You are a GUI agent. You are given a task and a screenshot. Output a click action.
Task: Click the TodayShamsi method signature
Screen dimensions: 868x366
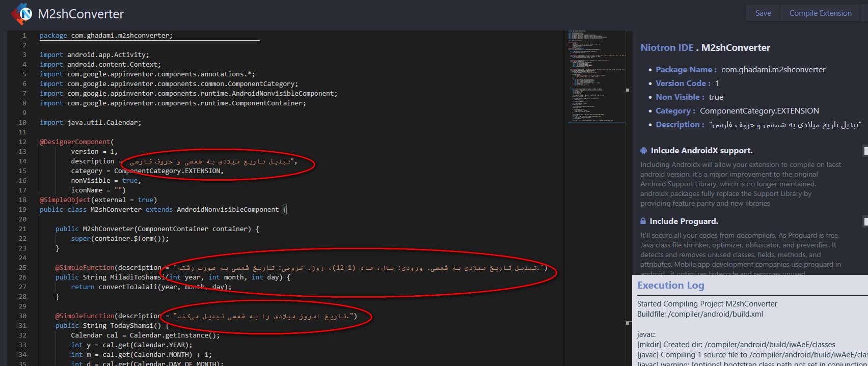(112, 325)
